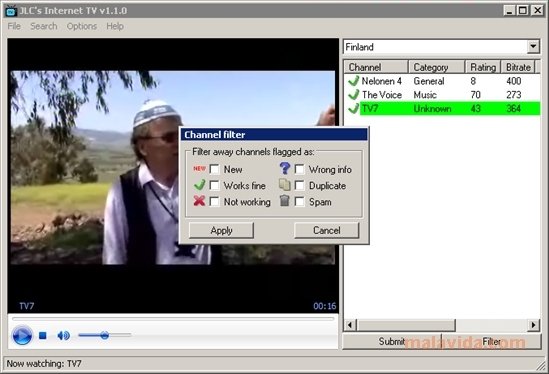Viewport: 549px width, 374px height.
Task: Tick the Works fine checkbox
Action: point(215,185)
